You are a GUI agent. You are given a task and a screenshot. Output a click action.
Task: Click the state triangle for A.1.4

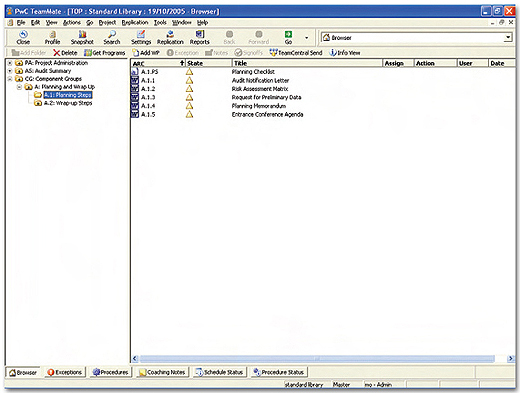(189, 106)
